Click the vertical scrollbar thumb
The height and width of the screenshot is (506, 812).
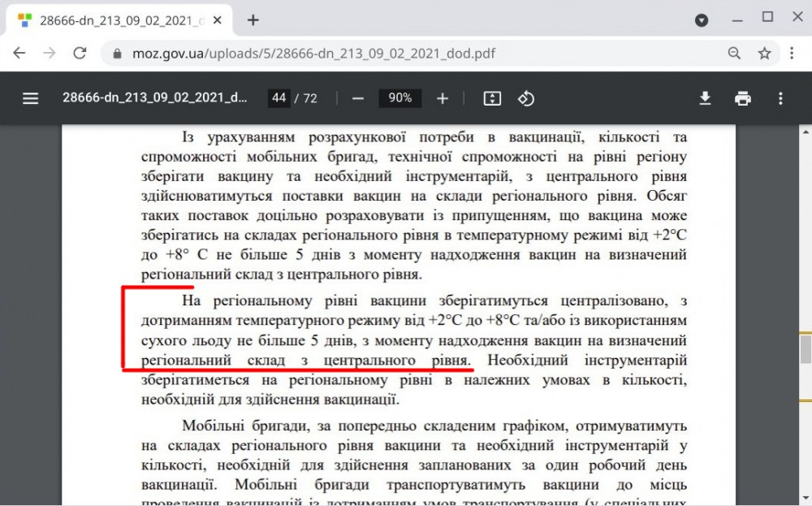coord(806,348)
